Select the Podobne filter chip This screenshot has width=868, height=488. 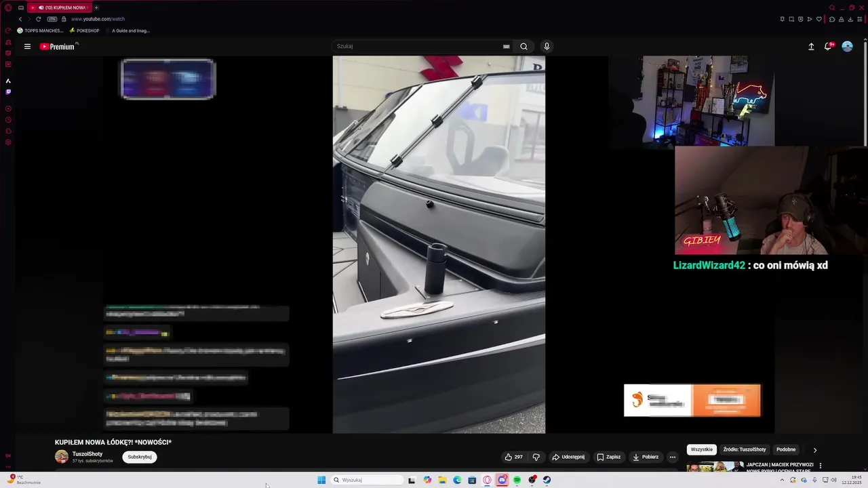(x=786, y=449)
